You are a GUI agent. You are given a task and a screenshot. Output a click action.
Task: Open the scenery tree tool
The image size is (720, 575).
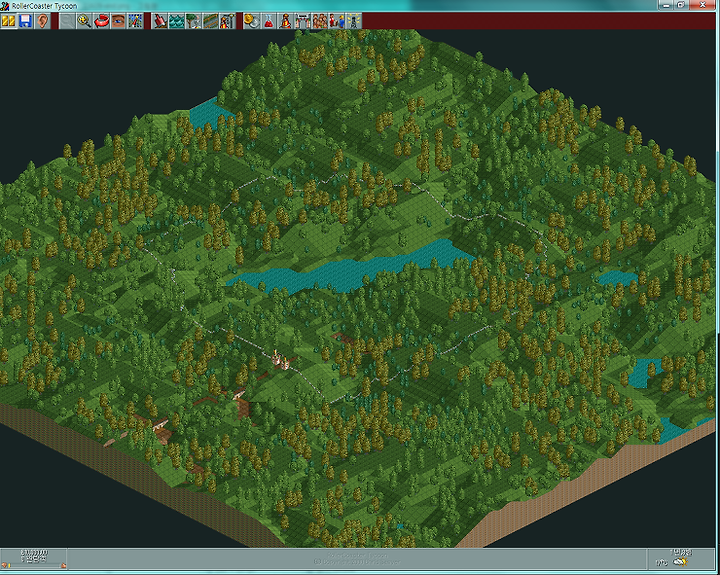tap(193, 21)
